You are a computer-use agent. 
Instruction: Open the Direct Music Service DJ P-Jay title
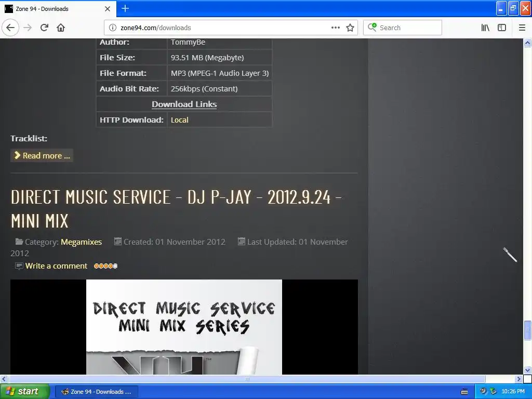[x=176, y=209]
